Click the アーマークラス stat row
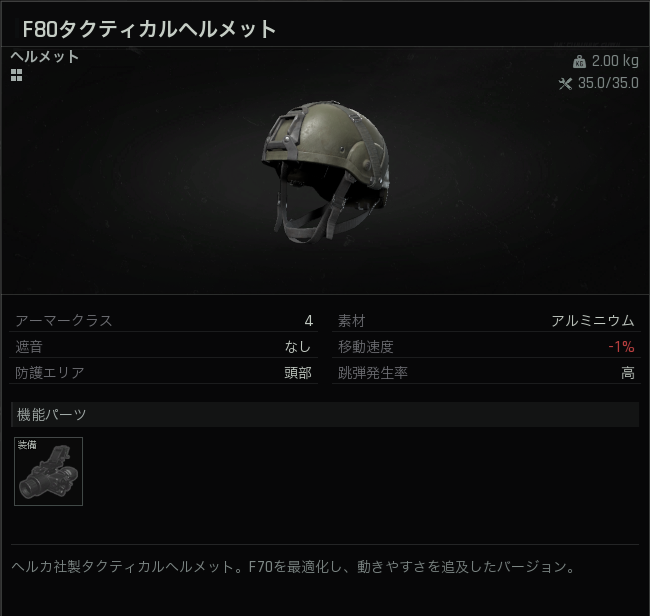Viewport: 650px width, 616px height. 164,320
